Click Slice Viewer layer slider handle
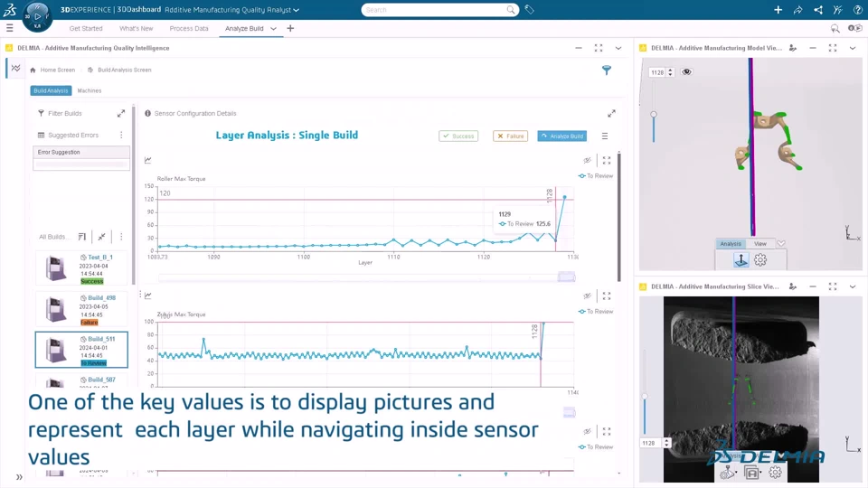Image resolution: width=868 pixels, height=488 pixels. click(645, 396)
